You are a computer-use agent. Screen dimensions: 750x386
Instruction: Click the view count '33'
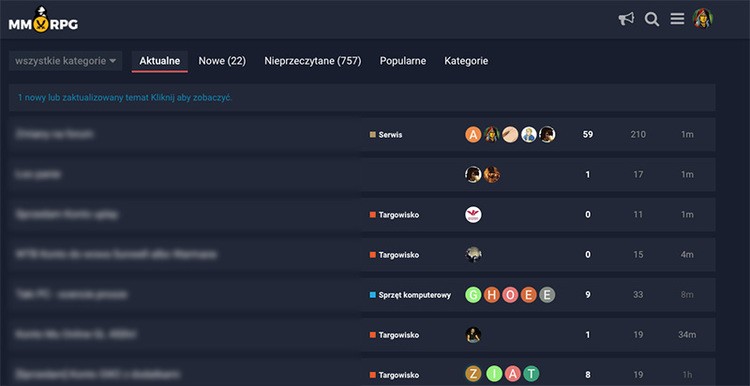click(638, 295)
